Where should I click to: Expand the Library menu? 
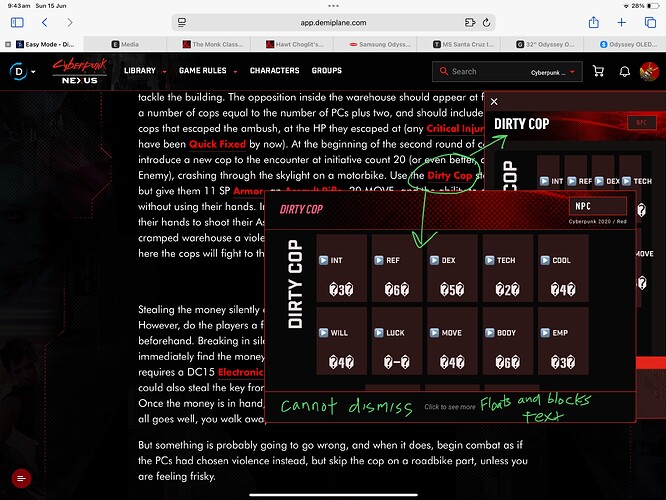tap(145, 71)
